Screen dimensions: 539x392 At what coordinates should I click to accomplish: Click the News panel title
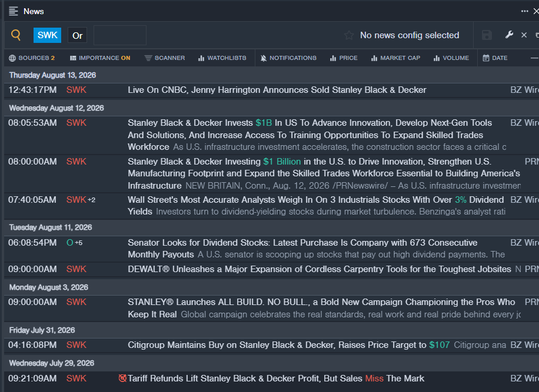(x=34, y=11)
